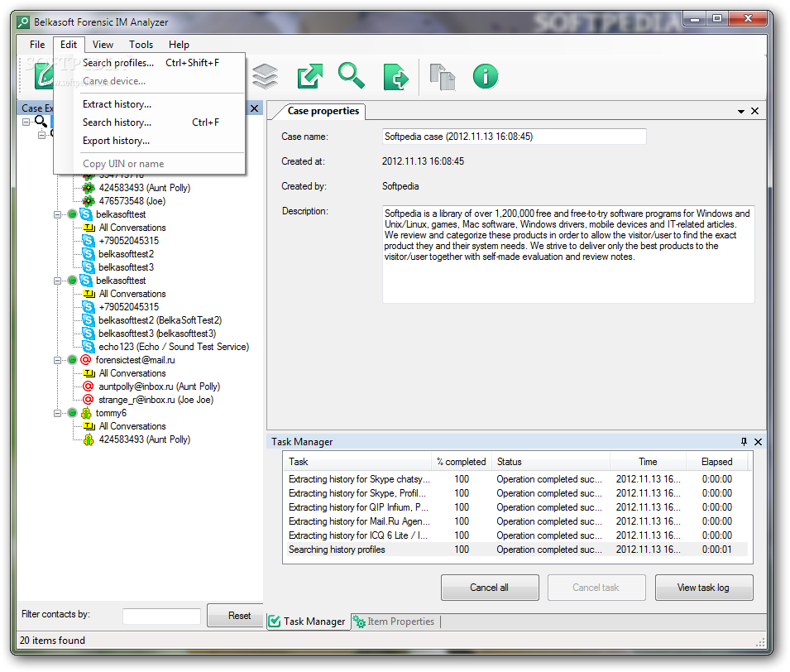Open the Case properties panel dropdown arrow
790x672 pixels.
pos(741,112)
